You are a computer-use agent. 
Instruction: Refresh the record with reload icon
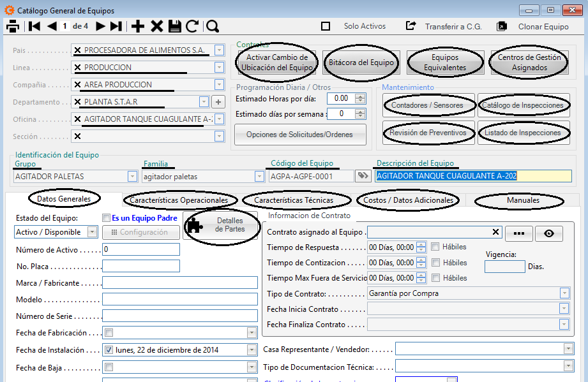pos(192,26)
